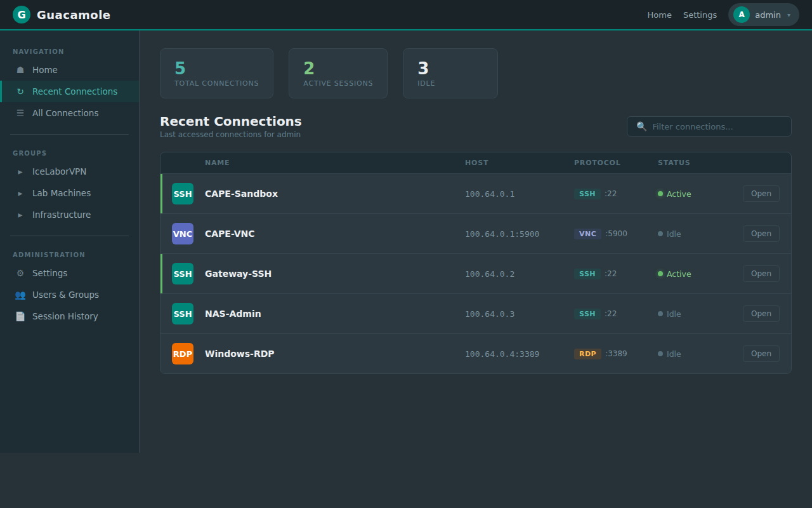Click the NAME column header
This screenshot has height=508, width=812.
tap(217, 163)
